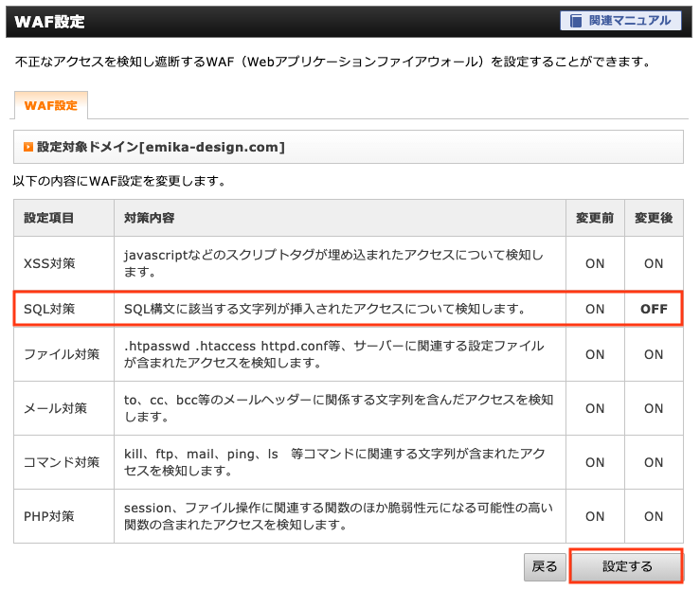The image size is (700, 590).
Task: Click the orange arrow icon beside 設定対象ドメイン
Action: tap(28, 147)
